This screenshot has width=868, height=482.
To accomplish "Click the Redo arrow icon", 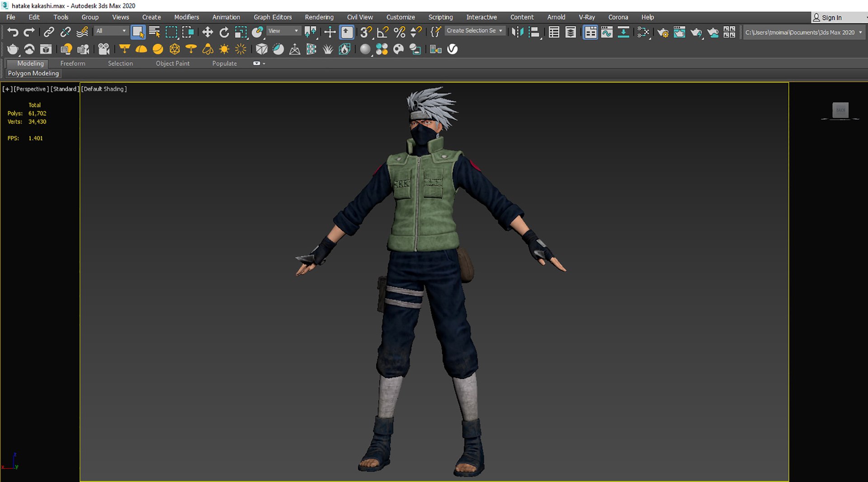I will (29, 32).
